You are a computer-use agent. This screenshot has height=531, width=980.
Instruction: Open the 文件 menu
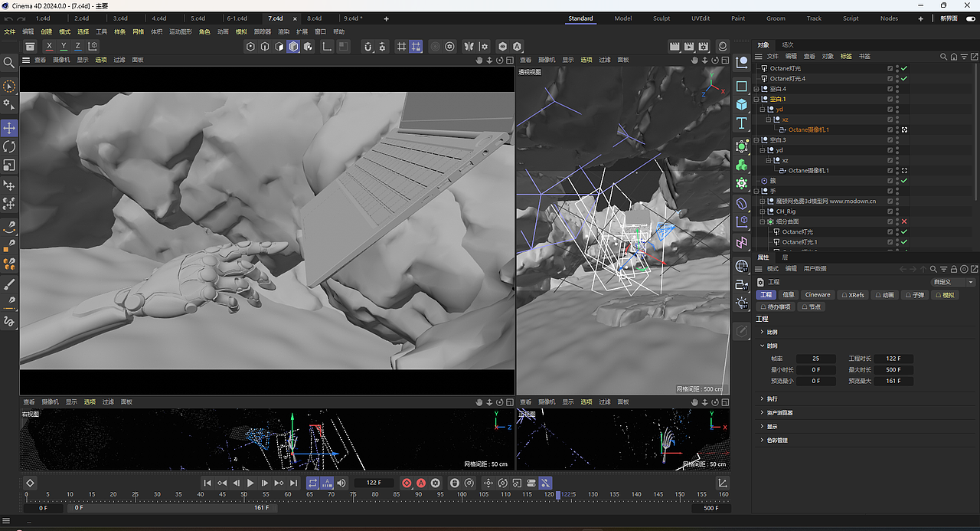tap(9, 32)
